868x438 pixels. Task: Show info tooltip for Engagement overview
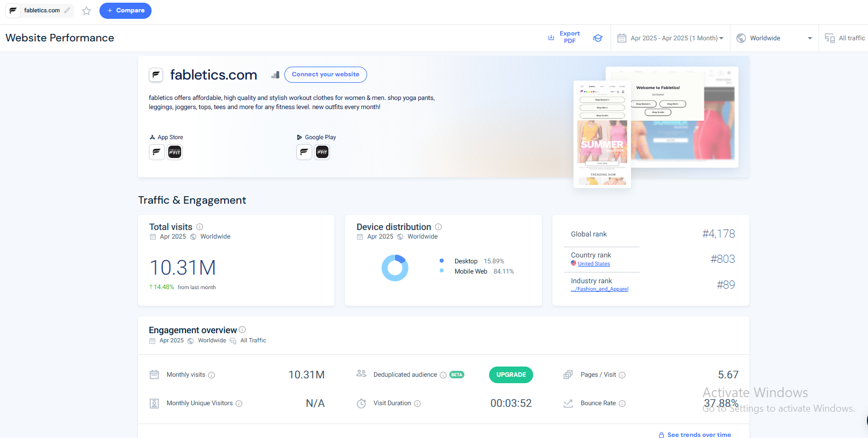point(242,329)
